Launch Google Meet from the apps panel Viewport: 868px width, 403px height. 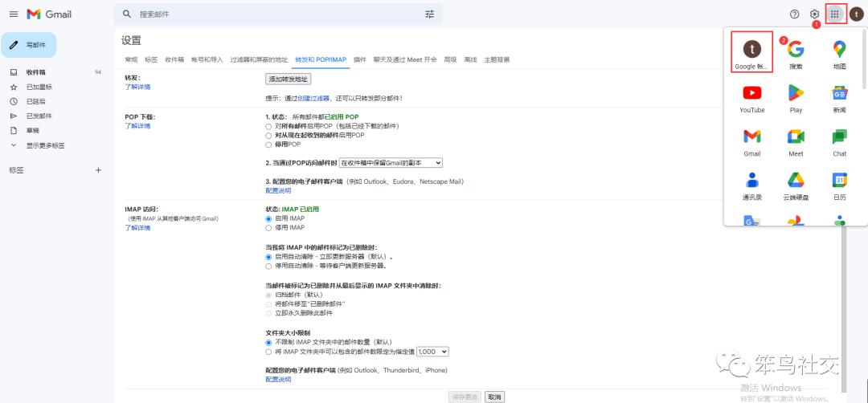(x=796, y=141)
